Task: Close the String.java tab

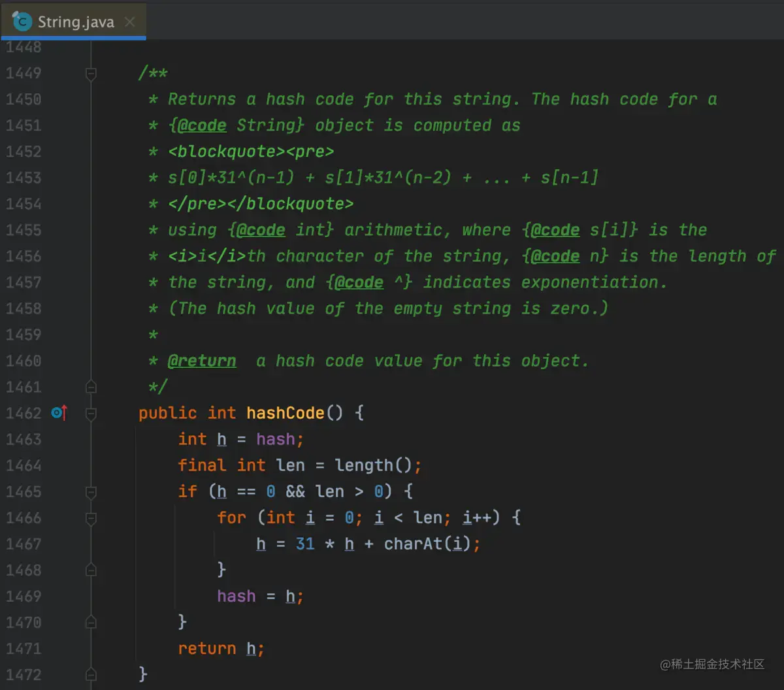Action: point(129,22)
